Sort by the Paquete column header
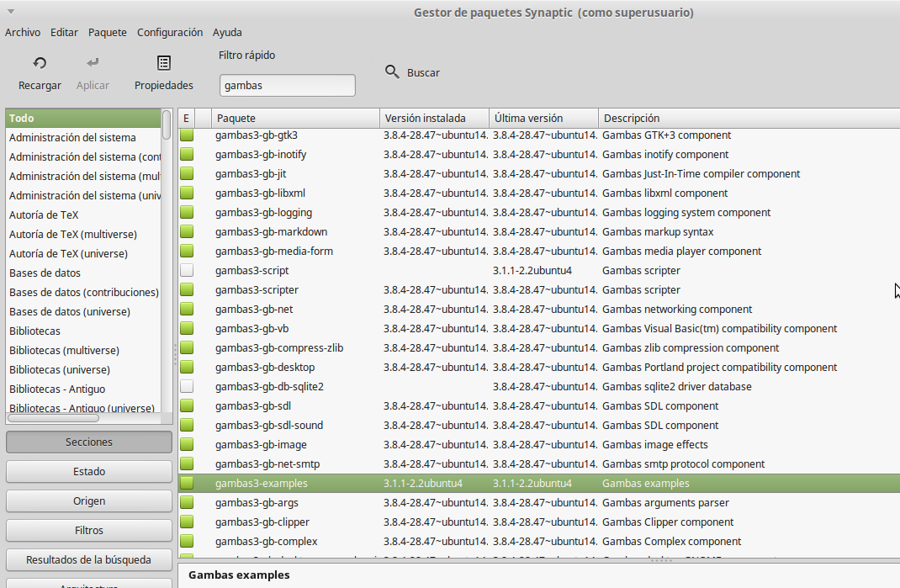900x588 pixels. [295, 118]
